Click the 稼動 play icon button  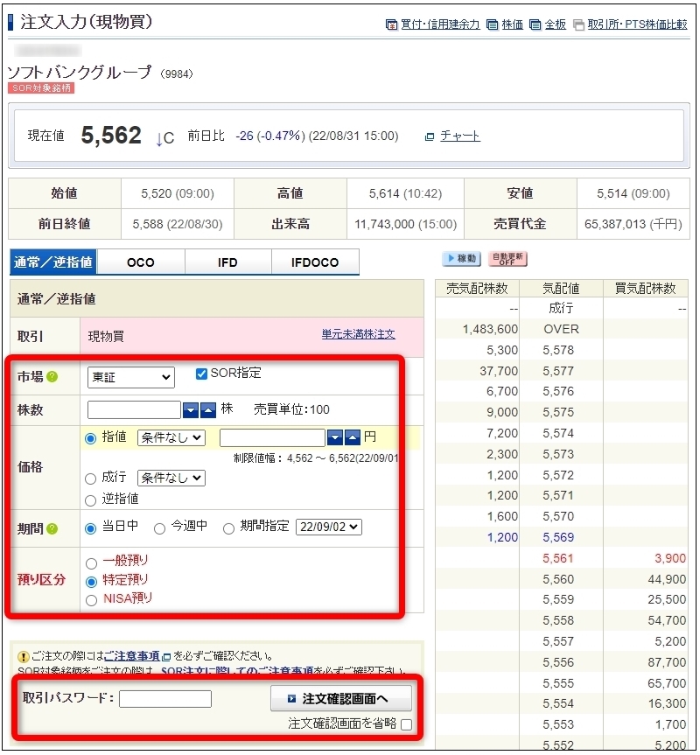tap(462, 259)
